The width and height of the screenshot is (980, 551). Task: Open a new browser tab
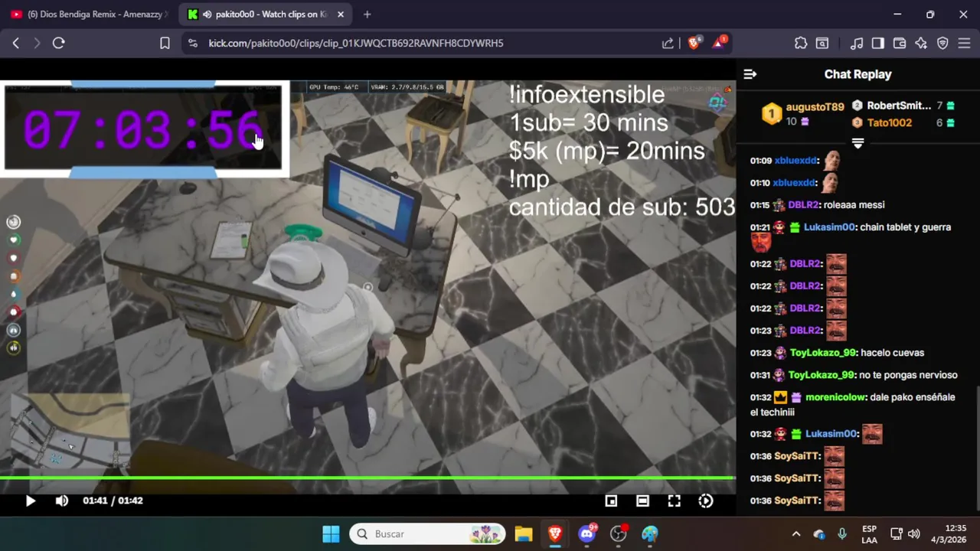click(367, 15)
